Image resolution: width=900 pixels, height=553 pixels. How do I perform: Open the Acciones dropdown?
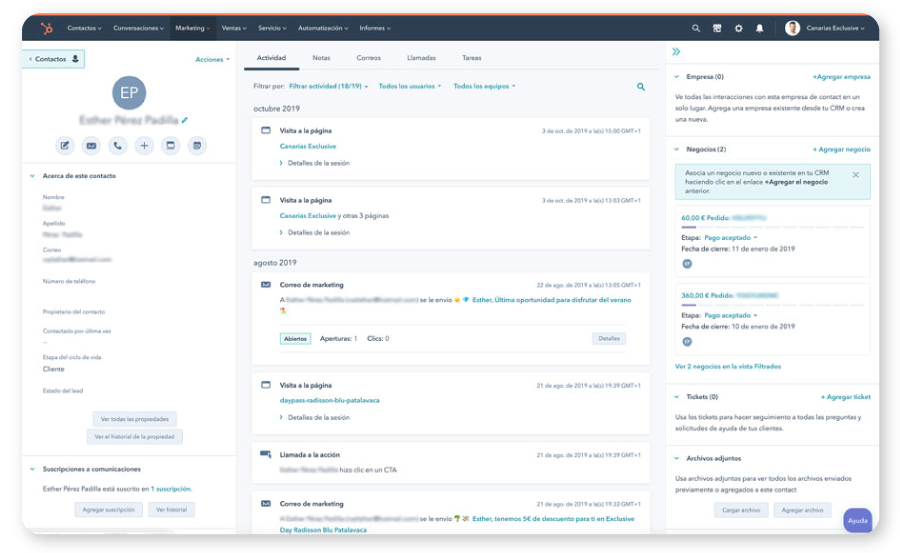[x=212, y=60]
